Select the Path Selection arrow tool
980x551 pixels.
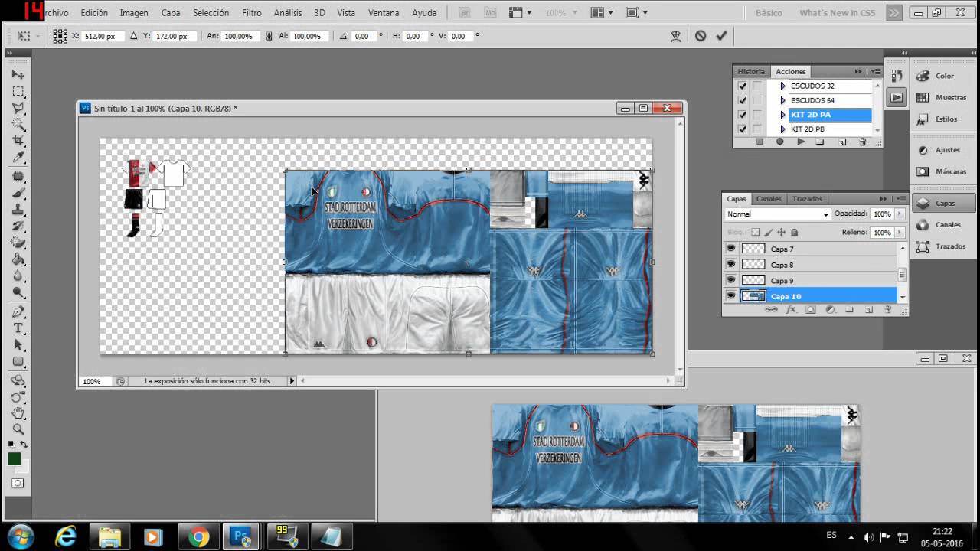(18, 345)
